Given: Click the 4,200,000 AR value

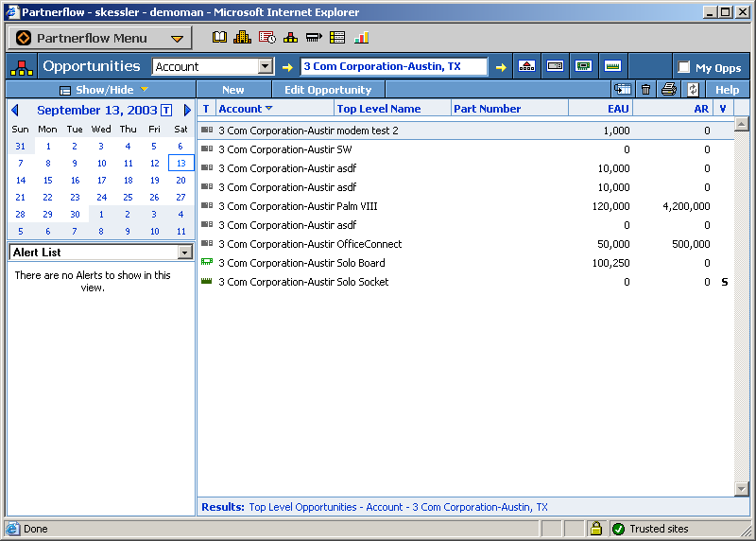Looking at the screenshot, I should point(686,206).
